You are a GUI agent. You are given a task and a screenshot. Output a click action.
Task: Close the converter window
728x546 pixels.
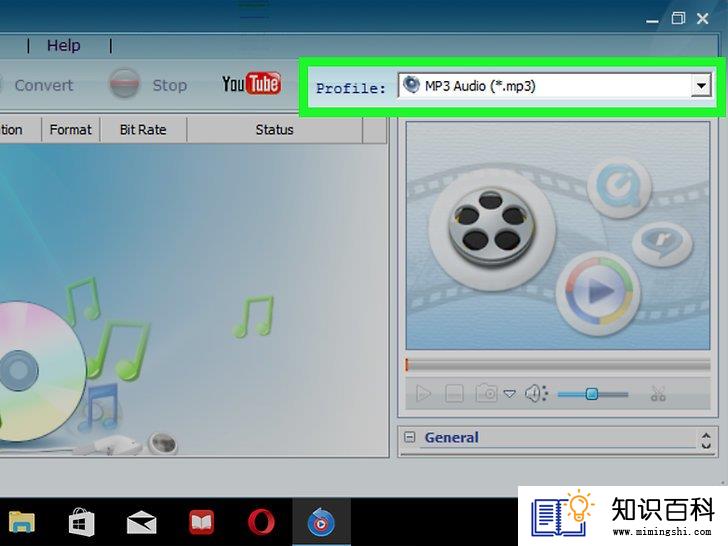click(702, 19)
